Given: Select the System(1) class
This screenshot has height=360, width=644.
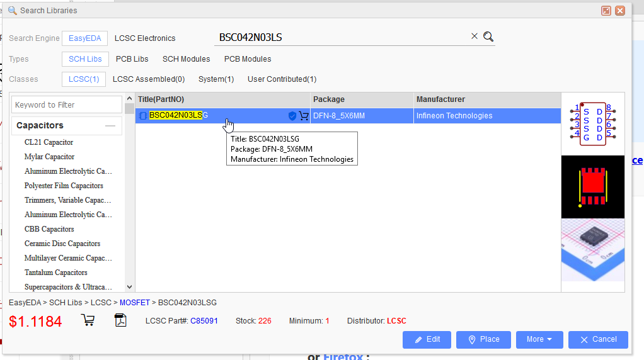Looking at the screenshot, I should 216,79.
